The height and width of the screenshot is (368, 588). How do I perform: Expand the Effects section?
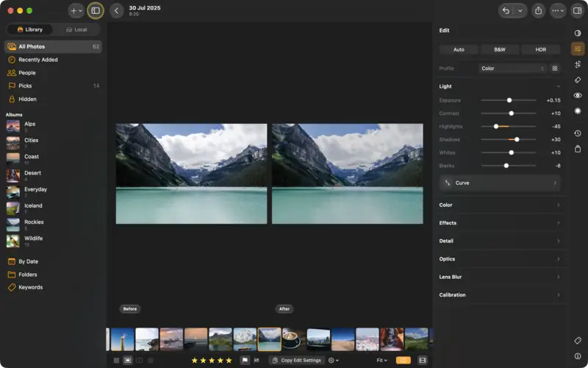(x=500, y=223)
